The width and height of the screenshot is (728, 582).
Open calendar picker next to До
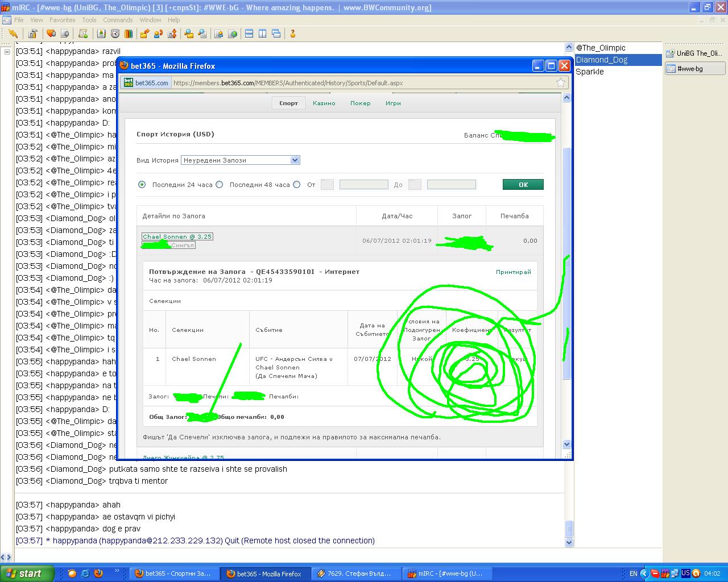point(415,184)
